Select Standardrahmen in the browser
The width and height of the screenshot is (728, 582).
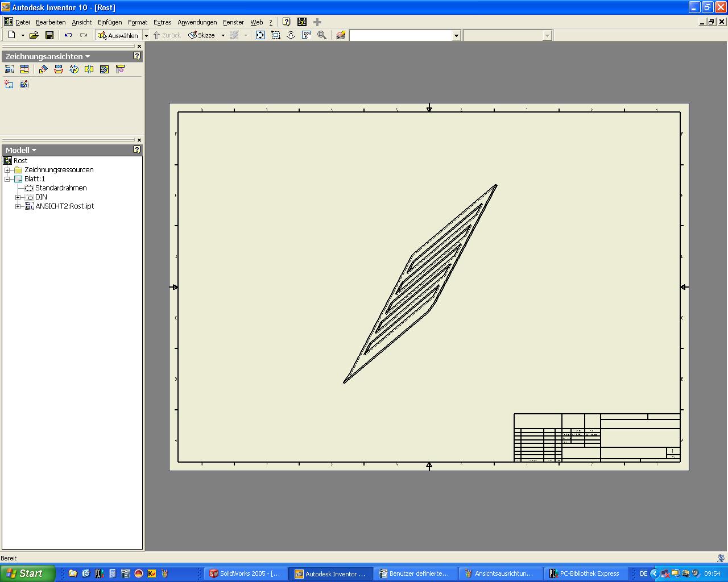[x=61, y=188]
